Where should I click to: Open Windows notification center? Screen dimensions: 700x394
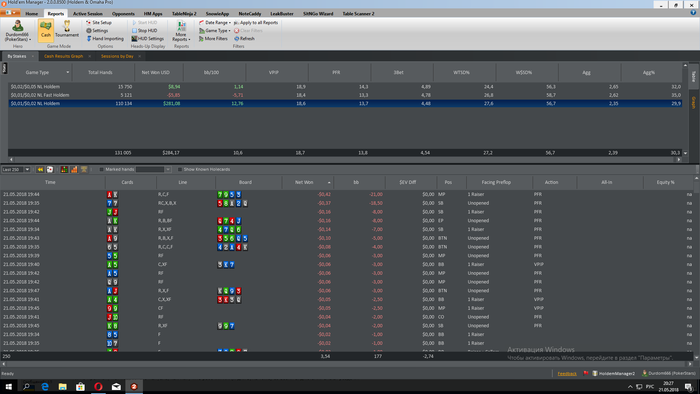click(x=689, y=386)
